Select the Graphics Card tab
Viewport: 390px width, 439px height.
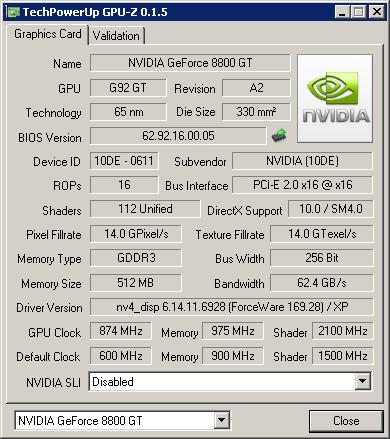48,34
